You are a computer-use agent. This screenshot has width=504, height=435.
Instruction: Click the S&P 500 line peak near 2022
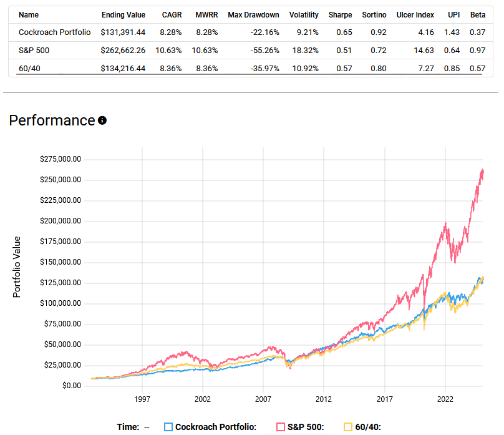click(445, 223)
